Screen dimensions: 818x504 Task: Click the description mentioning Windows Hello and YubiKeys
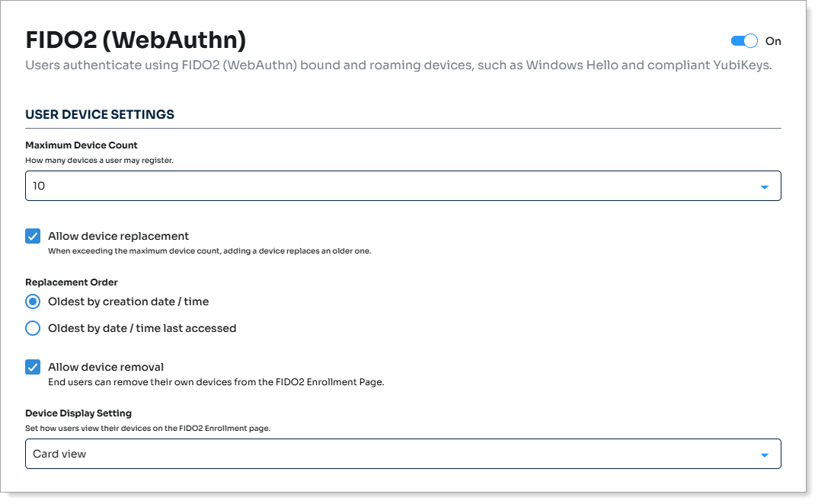pyautogui.click(x=398, y=65)
